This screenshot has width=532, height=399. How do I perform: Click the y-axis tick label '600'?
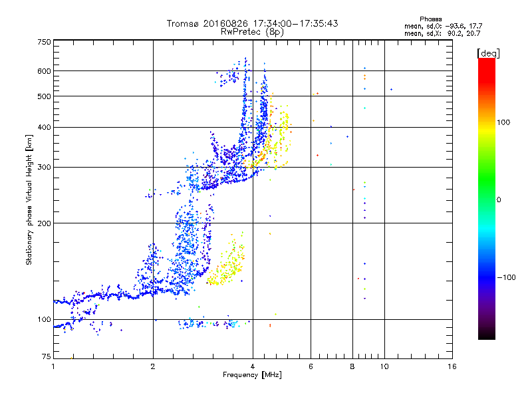tap(45, 71)
